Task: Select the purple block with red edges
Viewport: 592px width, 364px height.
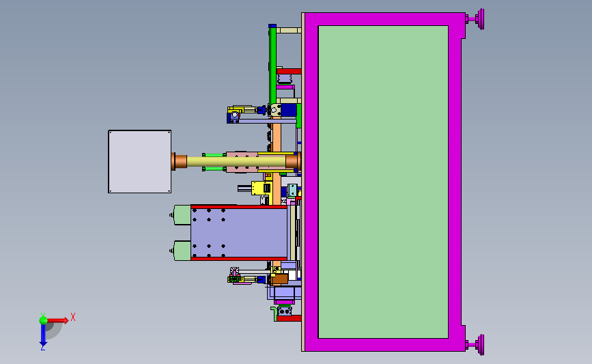Action: [x=239, y=233]
